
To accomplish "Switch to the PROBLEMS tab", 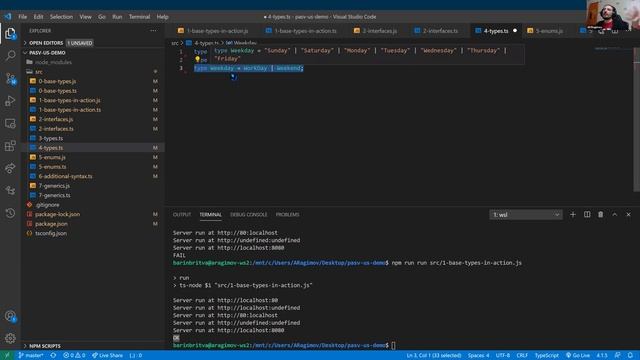I will point(287,215).
